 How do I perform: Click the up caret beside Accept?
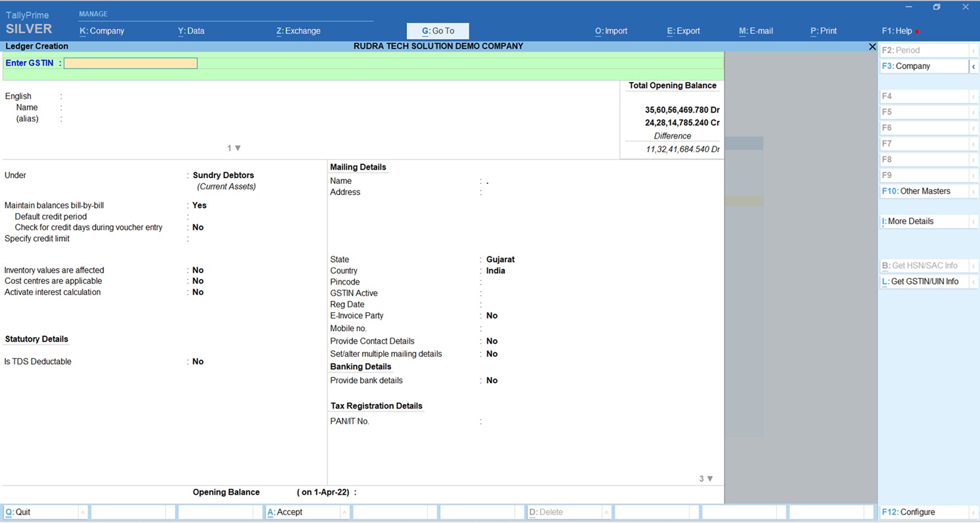click(344, 512)
